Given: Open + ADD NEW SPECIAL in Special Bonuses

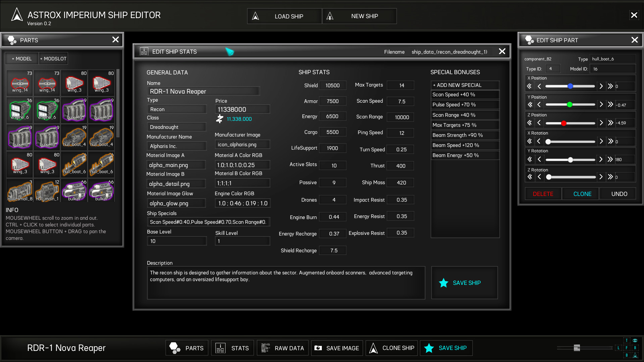Looking at the screenshot, I should tap(465, 85).
